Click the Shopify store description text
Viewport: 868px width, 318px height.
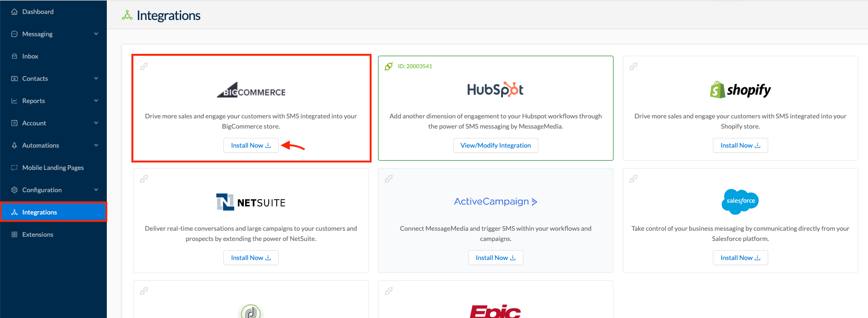pyautogui.click(x=740, y=121)
